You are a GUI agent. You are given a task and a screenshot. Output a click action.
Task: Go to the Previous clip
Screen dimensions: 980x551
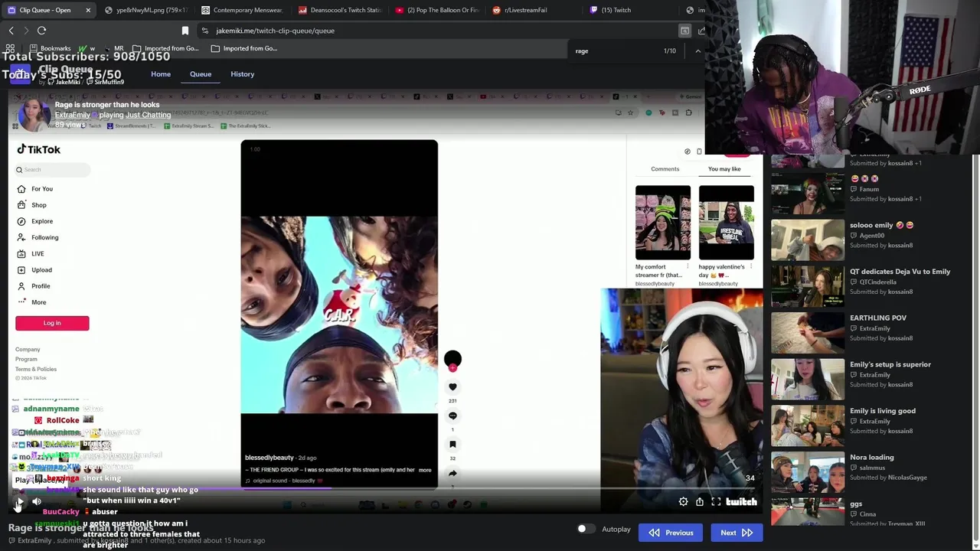coord(671,533)
